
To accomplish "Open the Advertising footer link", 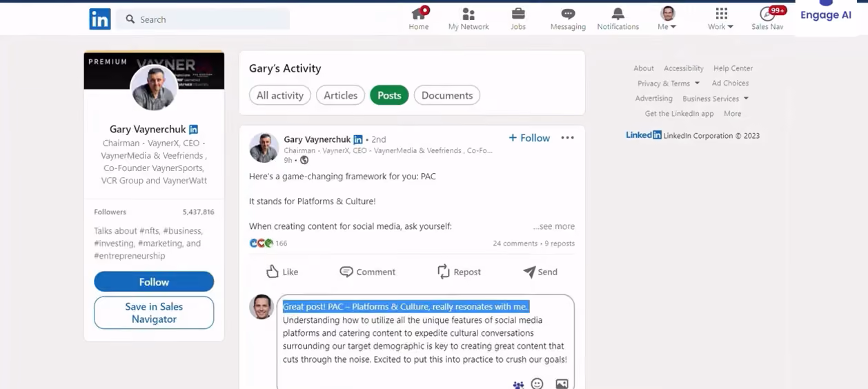I will tap(653, 99).
